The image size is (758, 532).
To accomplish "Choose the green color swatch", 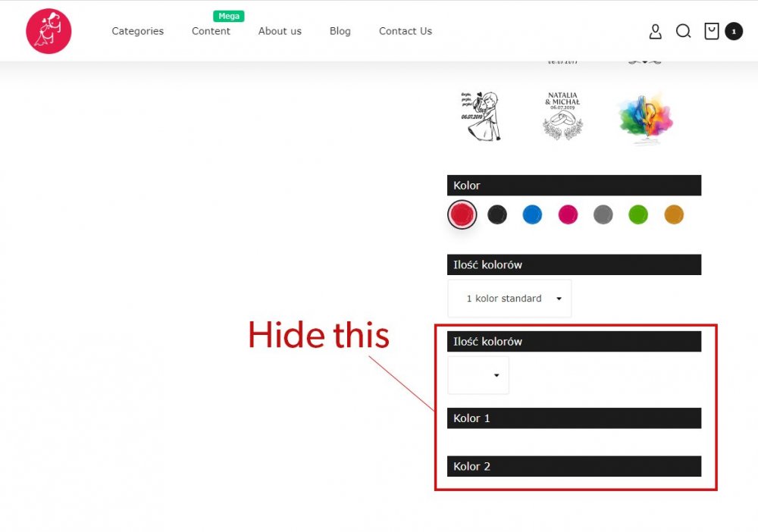I will click(638, 214).
